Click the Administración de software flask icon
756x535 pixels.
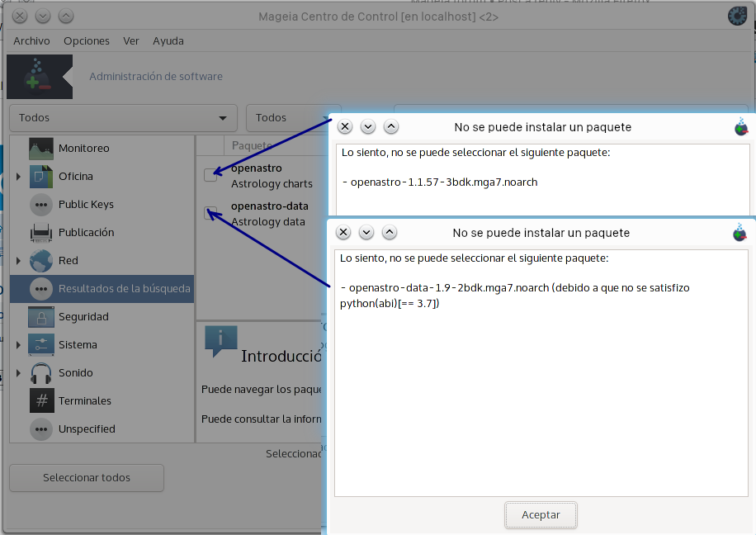40,77
